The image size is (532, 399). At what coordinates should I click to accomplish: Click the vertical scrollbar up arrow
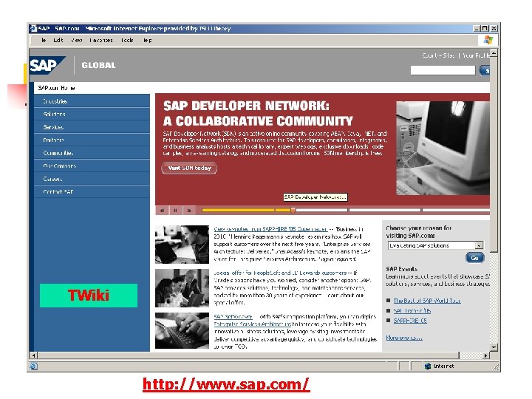(494, 53)
